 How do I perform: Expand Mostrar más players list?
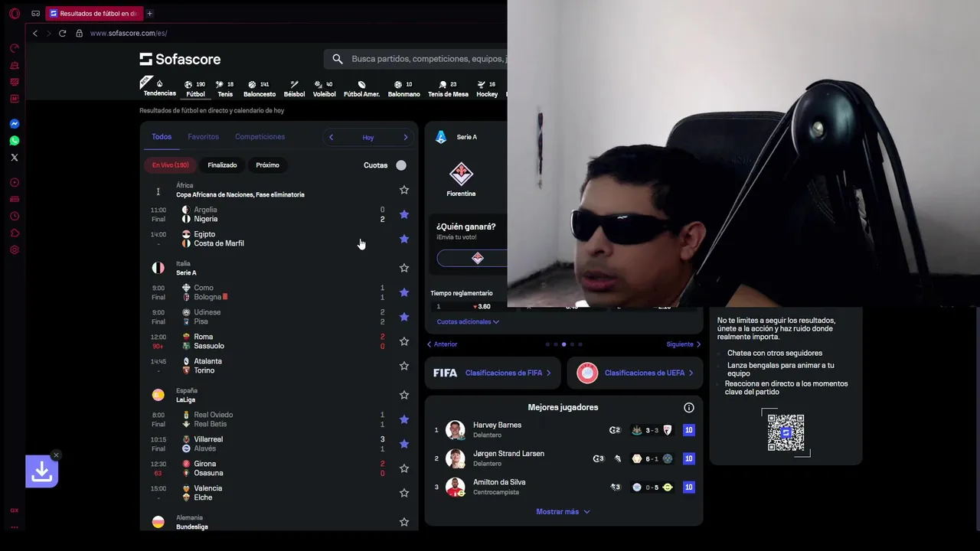coord(563,512)
